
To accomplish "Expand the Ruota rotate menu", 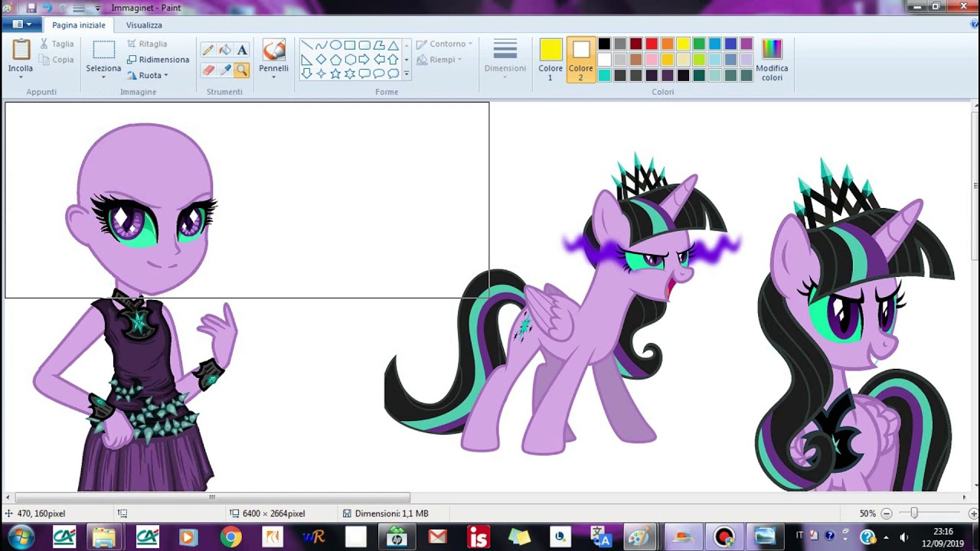I will point(147,75).
